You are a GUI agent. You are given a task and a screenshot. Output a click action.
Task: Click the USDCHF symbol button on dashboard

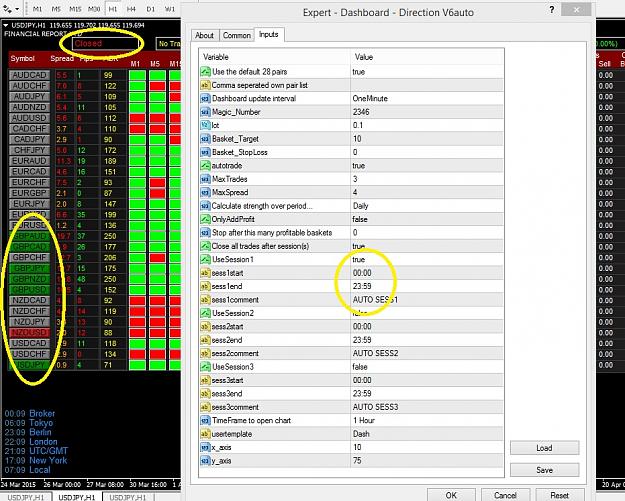tap(29, 354)
